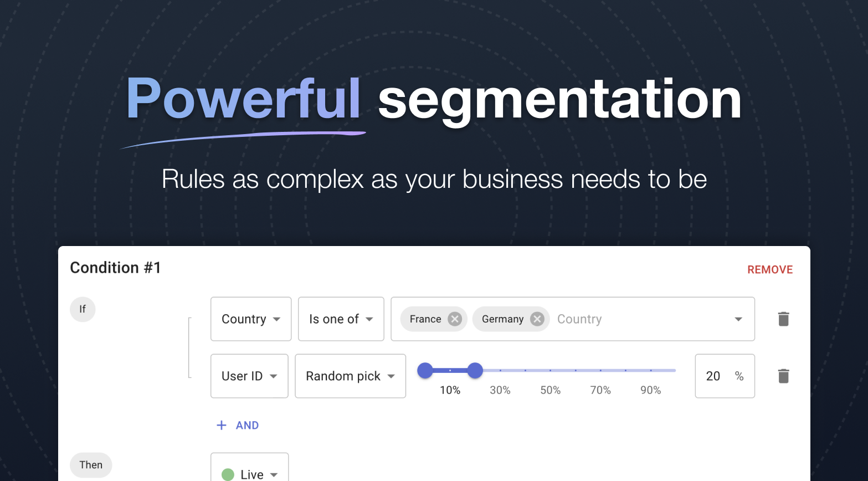Click the left slider handle near 10%
Screen dimensions: 868x481
[x=425, y=370]
